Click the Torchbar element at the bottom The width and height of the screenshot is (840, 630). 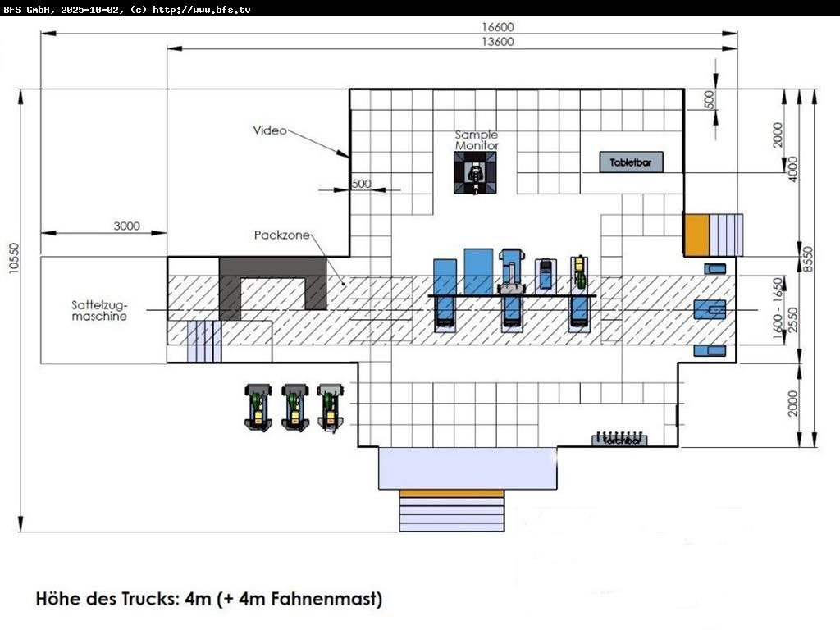coord(619,440)
